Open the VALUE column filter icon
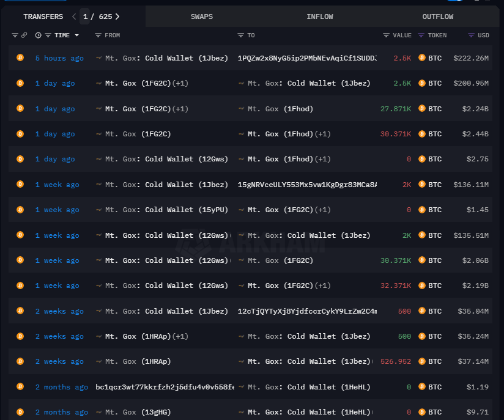The width and height of the screenshot is (504, 420). [386, 35]
